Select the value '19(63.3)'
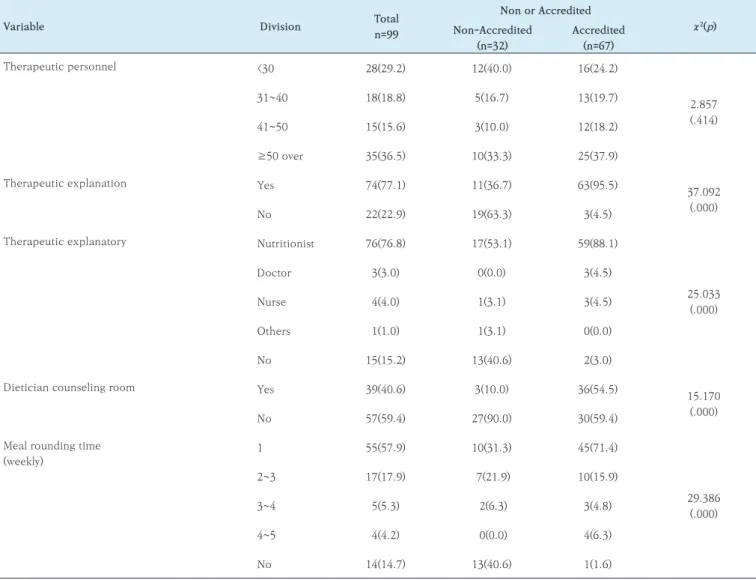756x580 pixels. coord(492,215)
